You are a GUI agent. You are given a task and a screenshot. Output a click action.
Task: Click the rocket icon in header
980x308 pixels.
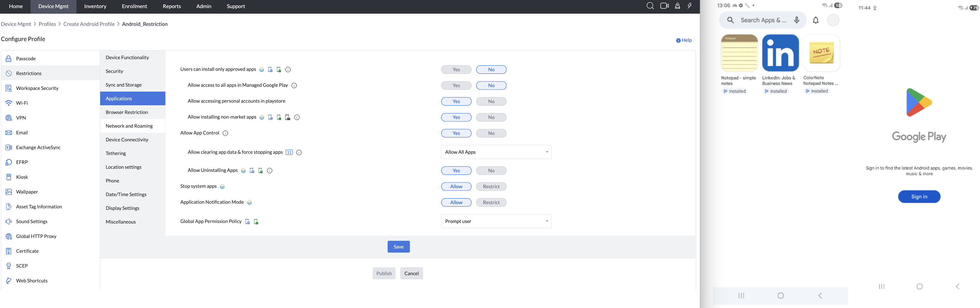tap(678, 6)
